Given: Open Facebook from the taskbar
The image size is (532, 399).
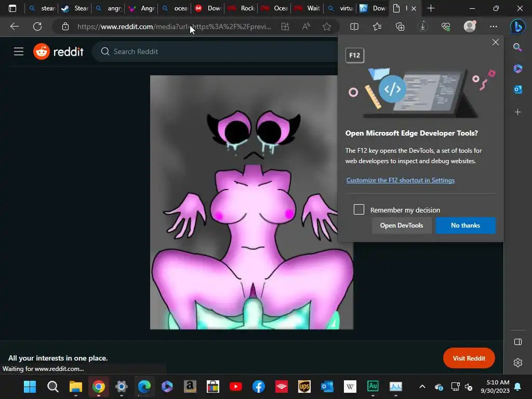Looking at the screenshot, I should 259,387.
